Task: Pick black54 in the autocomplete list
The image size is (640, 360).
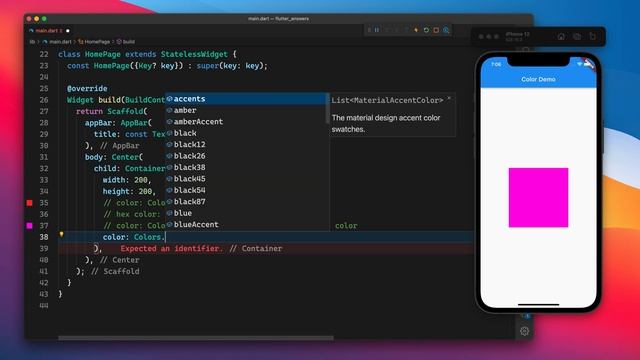Action: (246, 190)
